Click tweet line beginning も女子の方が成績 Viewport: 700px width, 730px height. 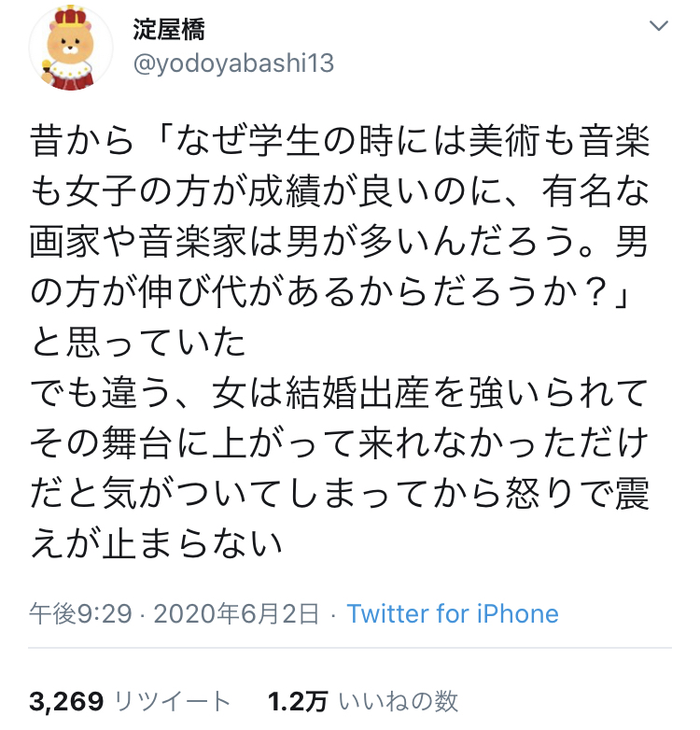coord(340,191)
